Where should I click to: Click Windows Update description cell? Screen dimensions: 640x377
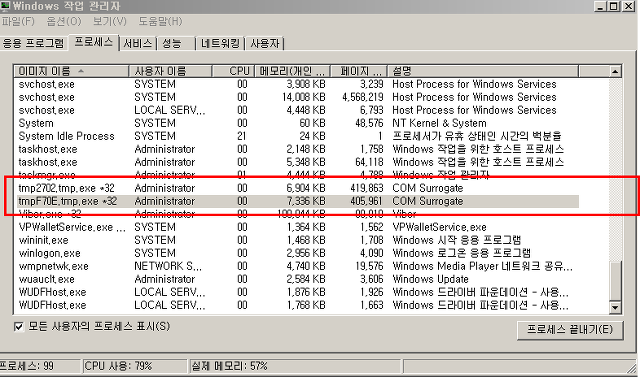[430, 279]
